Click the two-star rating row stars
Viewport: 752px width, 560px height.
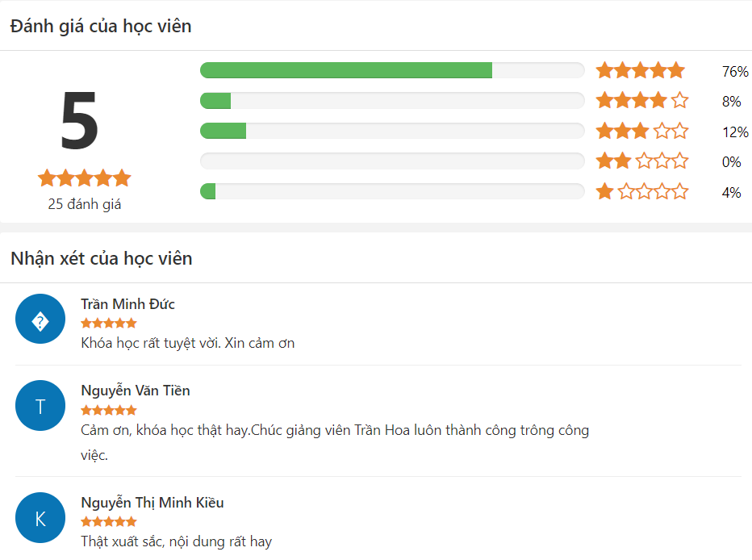[x=642, y=161]
